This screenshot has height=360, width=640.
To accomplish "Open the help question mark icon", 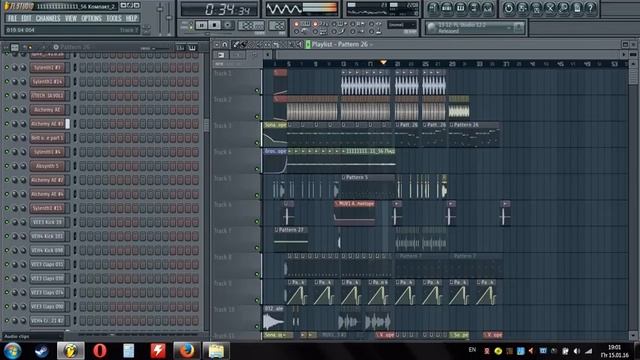I will click(591, 8).
